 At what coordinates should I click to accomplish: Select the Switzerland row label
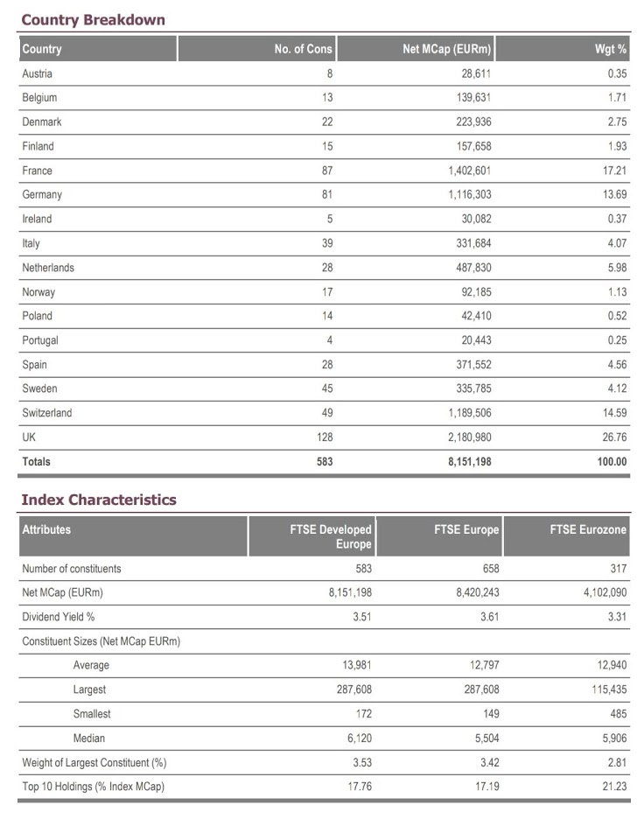(47, 413)
